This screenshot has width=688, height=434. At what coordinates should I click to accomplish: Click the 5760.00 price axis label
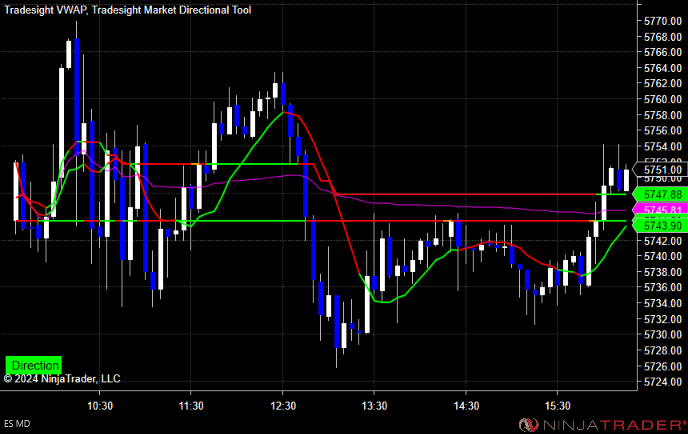point(663,99)
